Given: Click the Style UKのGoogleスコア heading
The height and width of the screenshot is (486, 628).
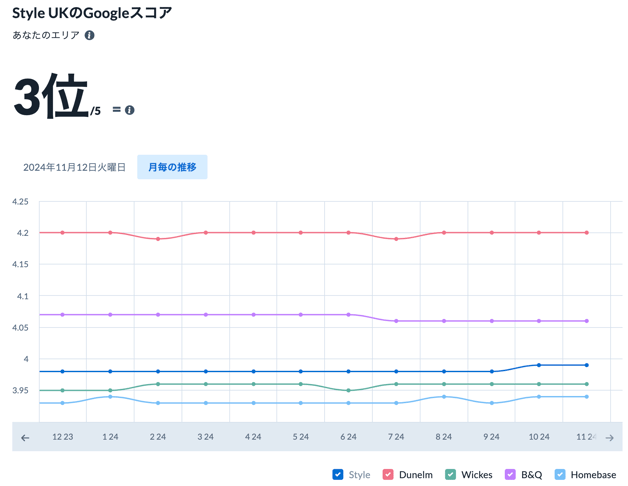Looking at the screenshot, I should [x=92, y=13].
